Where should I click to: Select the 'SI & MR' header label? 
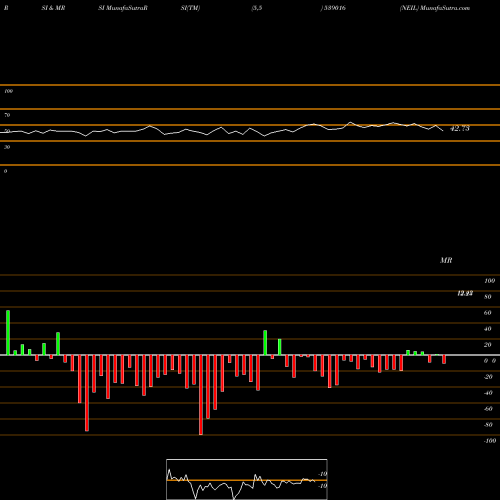(x=53, y=8)
